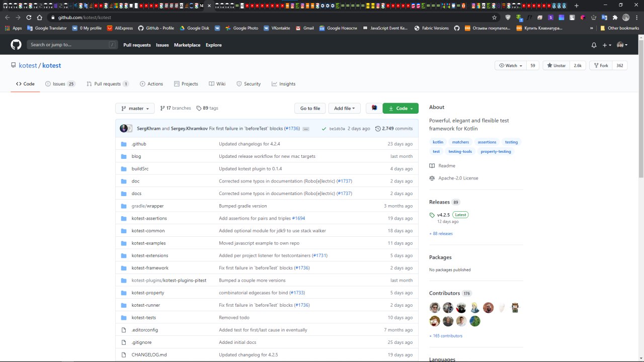The image size is (644, 362).
Task: Fork the kotest repository
Action: pyautogui.click(x=601, y=65)
